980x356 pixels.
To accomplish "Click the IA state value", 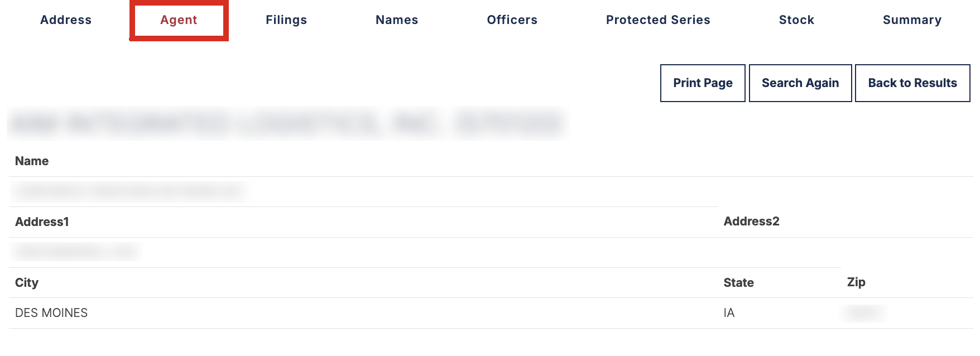I will [729, 313].
